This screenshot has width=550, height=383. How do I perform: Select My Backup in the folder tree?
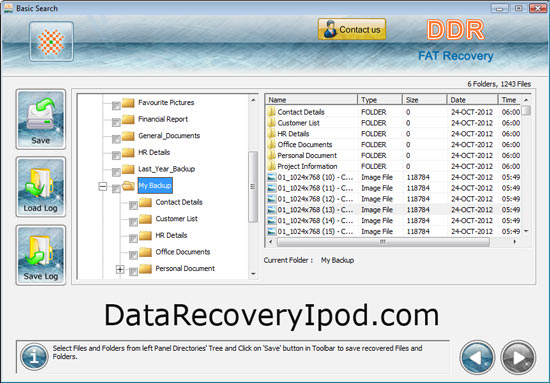tap(155, 186)
